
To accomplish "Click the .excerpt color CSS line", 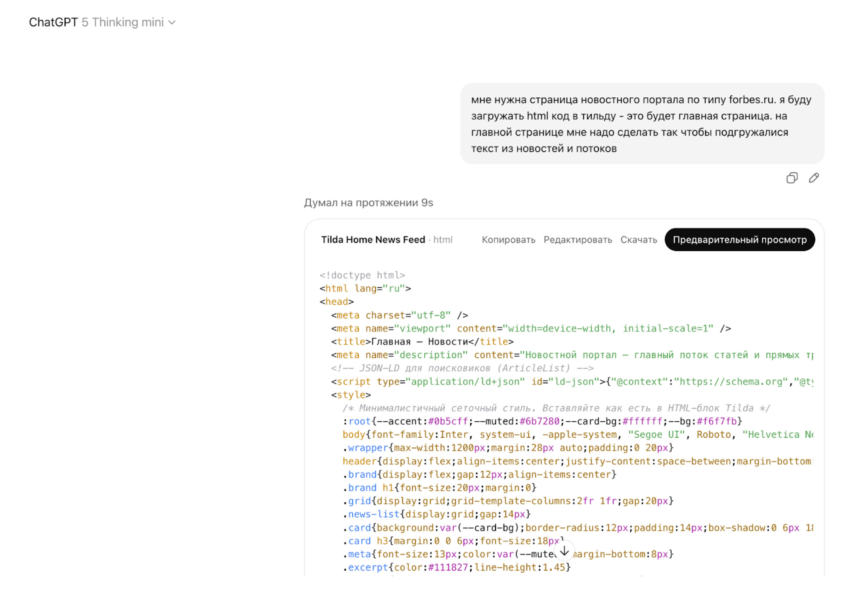I will coord(457,568).
